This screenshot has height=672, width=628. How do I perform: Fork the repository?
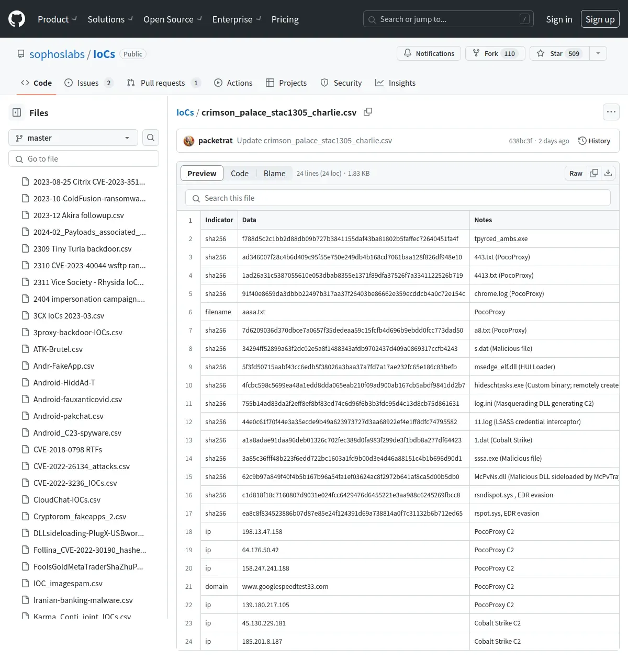tap(495, 53)
